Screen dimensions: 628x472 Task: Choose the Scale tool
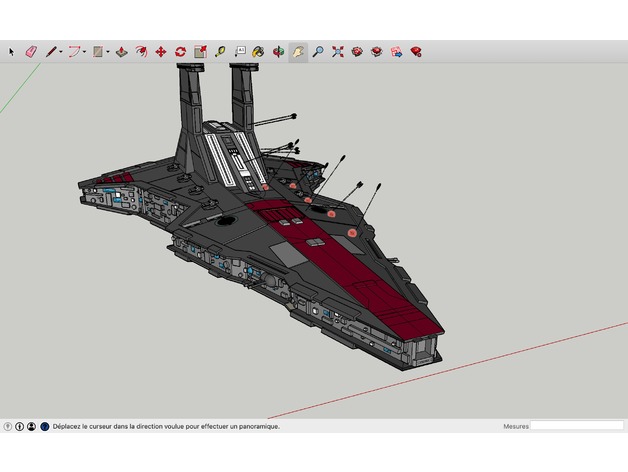pos(200,51)
